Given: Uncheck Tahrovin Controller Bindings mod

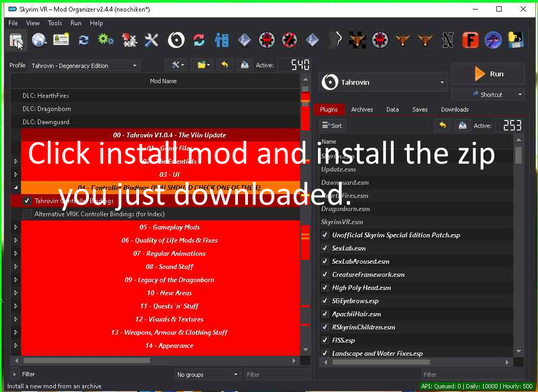Looking at the screenshot, I should click(27, 201).
